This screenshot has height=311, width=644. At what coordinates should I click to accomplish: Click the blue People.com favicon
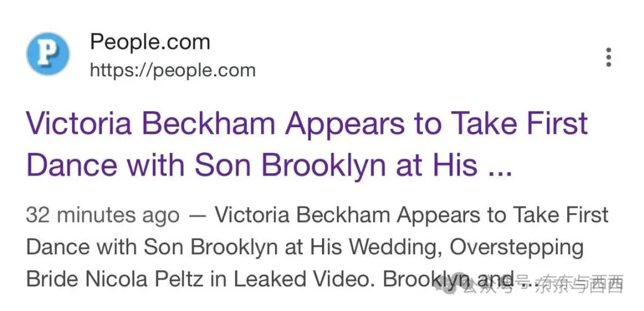[48, 54]
